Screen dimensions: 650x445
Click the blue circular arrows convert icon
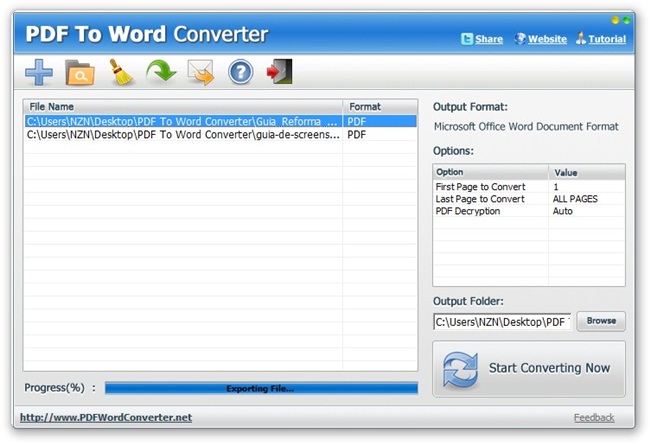coord(460,369)
